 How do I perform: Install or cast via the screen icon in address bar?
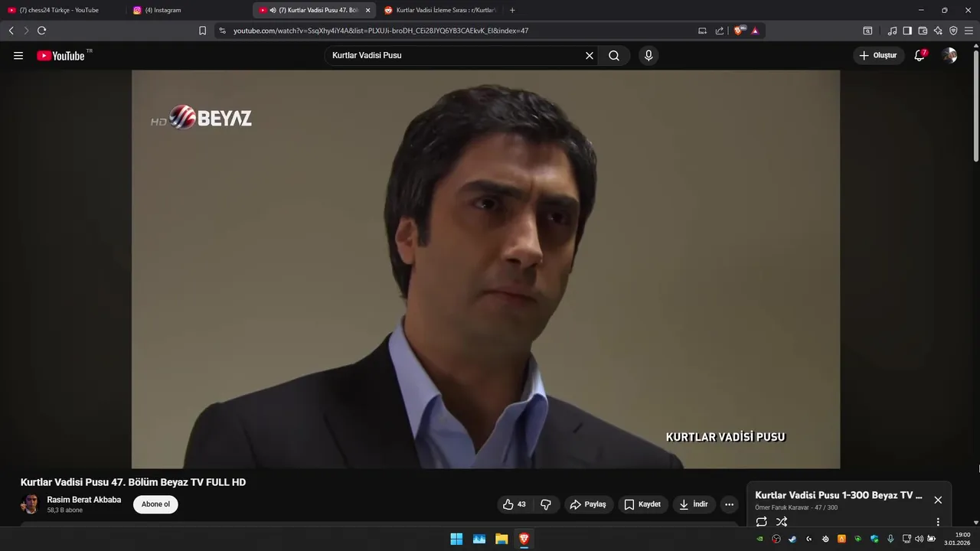(702, 31)
